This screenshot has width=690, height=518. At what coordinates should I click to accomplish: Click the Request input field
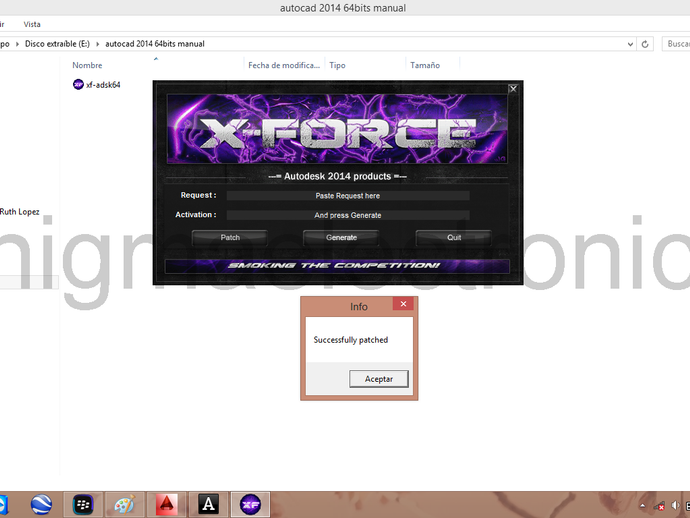pos(348,196)
